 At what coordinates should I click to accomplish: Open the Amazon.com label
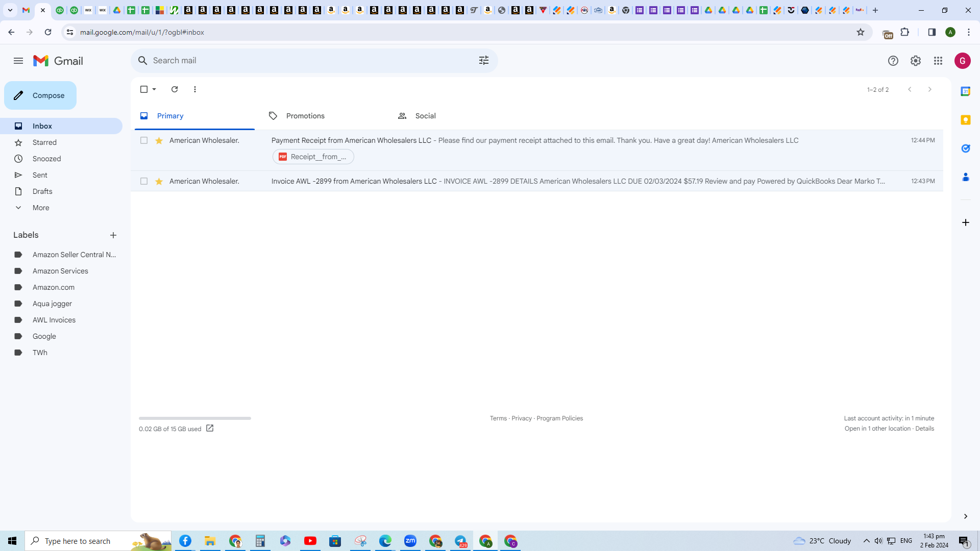click(61, 287)
